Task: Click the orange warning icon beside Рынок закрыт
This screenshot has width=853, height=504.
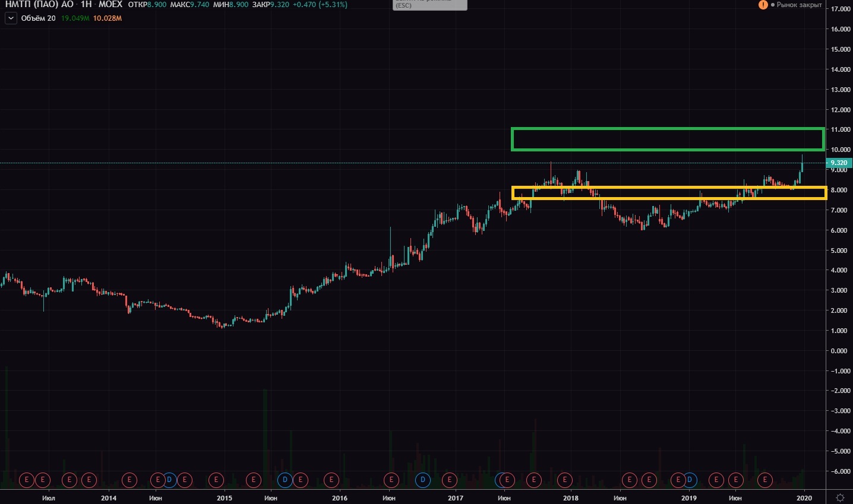Action: tap(763, 5)
